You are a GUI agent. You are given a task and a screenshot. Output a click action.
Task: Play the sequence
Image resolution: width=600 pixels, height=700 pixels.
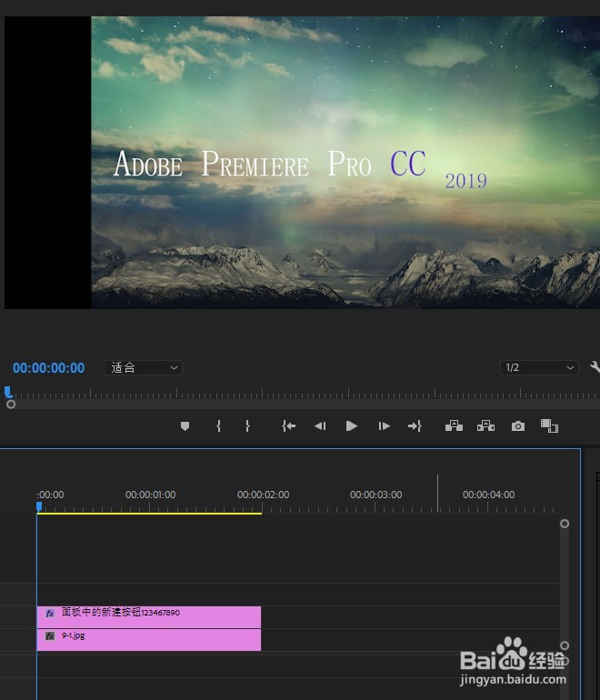click(x=351, y=426)
